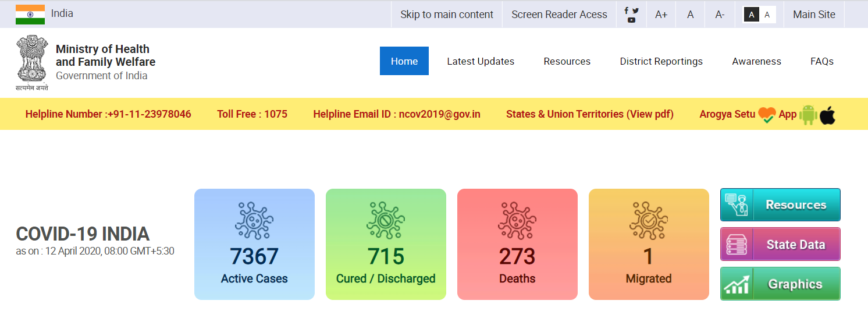868x332 pixels.
Task: Click Skip to main content link
Action: [x=447, y=15]
